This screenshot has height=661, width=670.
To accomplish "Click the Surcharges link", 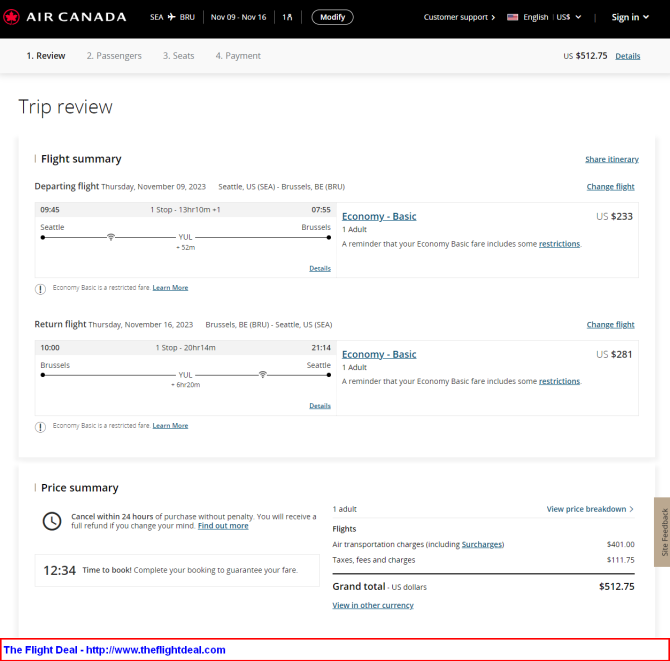I will (x=482, y=544).
